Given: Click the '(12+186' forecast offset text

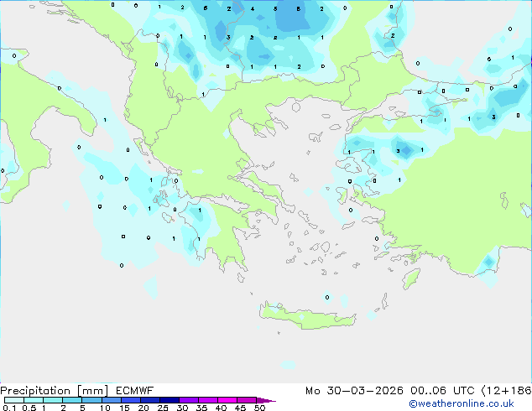Looking at the screenshot, I should coord(506,391).
